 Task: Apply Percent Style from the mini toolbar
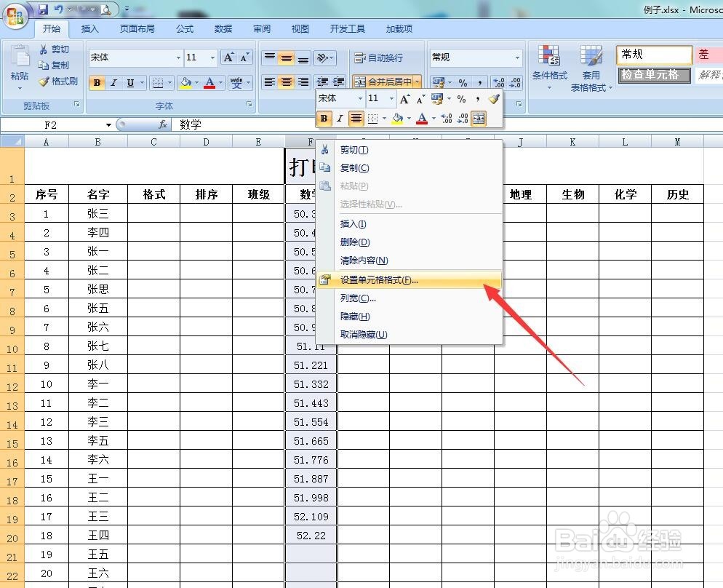pyautogui.click(x=462, y=99)
